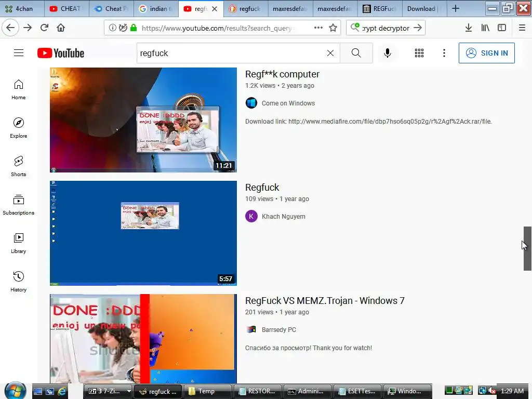Click the browser home icon
This screenshot has height=399, width=532.
(61, 28)
